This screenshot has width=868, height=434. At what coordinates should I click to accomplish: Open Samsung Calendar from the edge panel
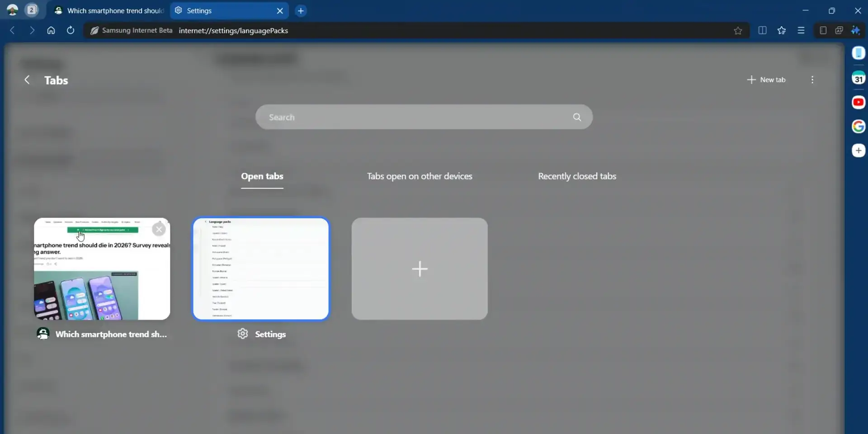pos(859,78)
